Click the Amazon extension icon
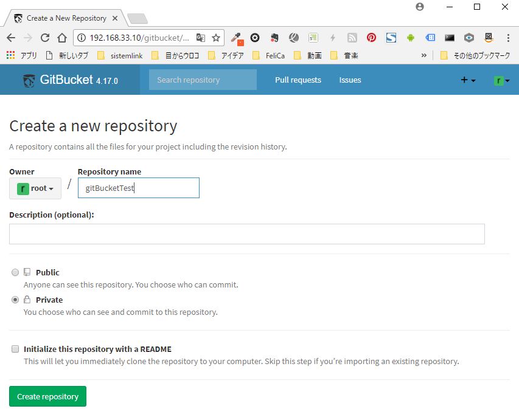The height and width of the screenshot is (420, 519). pos(489,38)
